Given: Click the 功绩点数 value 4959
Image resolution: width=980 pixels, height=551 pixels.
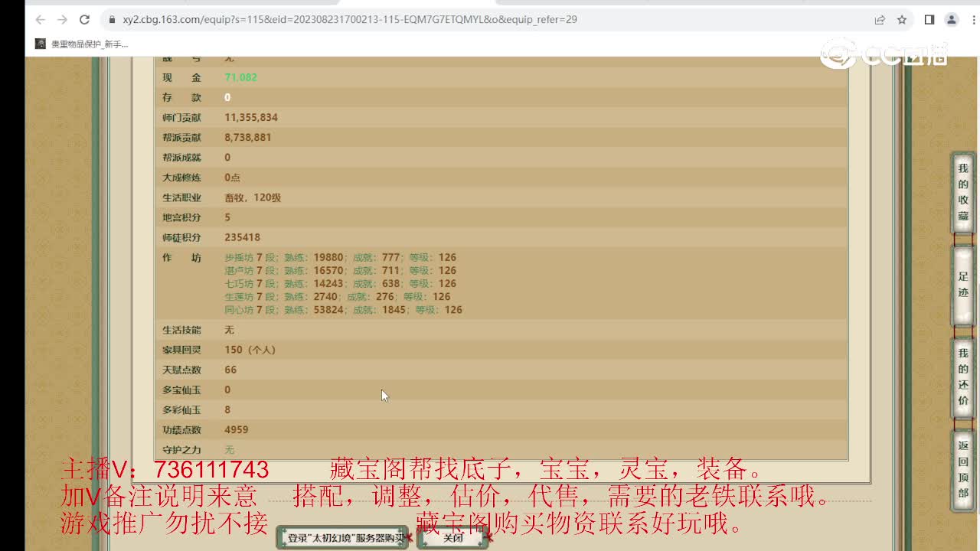Looking at the screenshot, I should pyautogui.click(x=236, y=429).
